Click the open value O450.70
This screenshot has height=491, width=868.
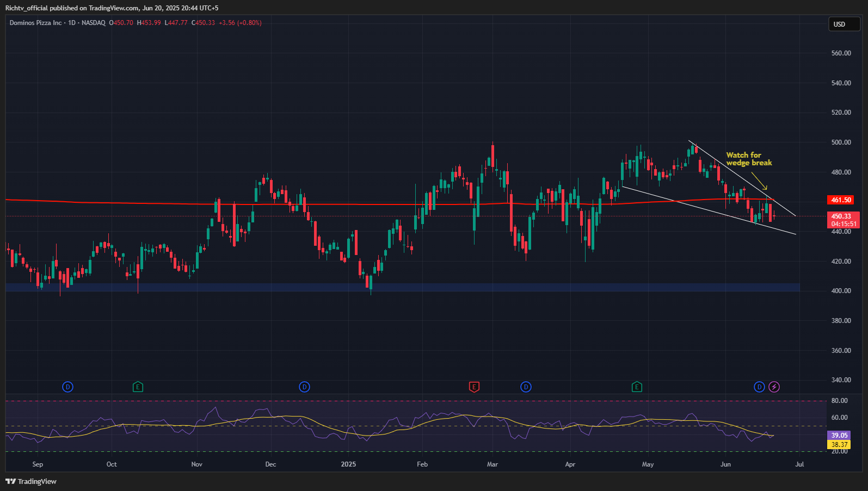coord(121,23)
